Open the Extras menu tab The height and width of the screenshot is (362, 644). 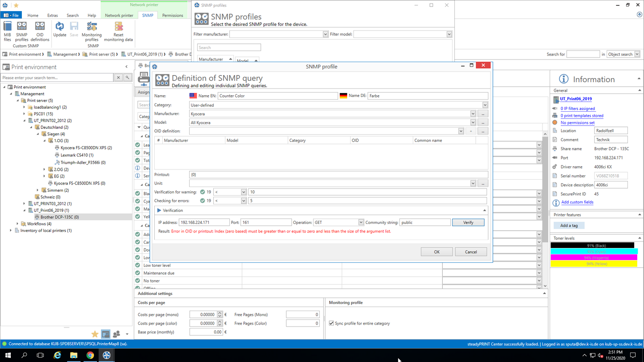52,15
